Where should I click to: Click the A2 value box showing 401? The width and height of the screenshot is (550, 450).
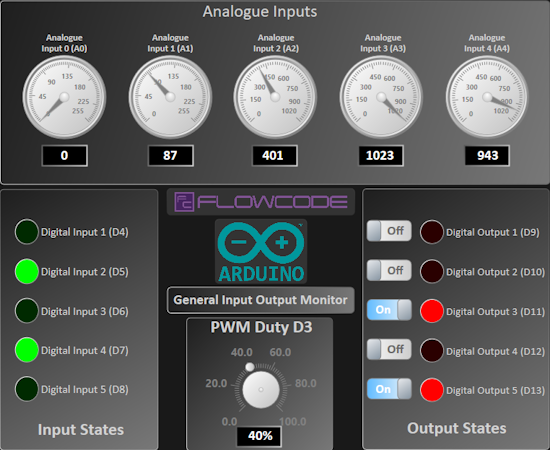275,155
